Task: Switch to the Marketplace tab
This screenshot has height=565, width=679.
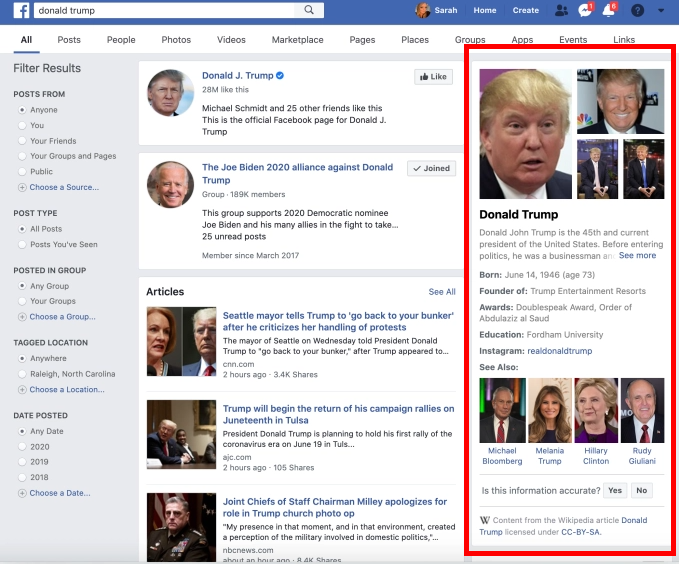Action: (x=297, y=40)
